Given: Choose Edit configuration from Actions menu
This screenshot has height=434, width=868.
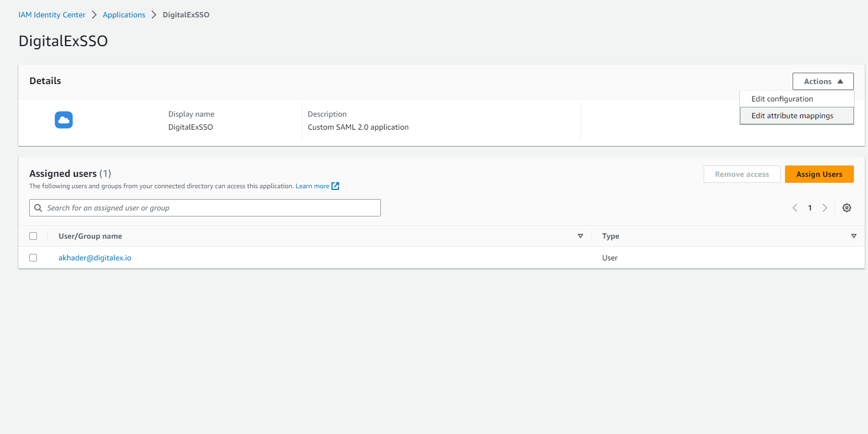Looking at the screenshot, I should [x=782, y=99].
